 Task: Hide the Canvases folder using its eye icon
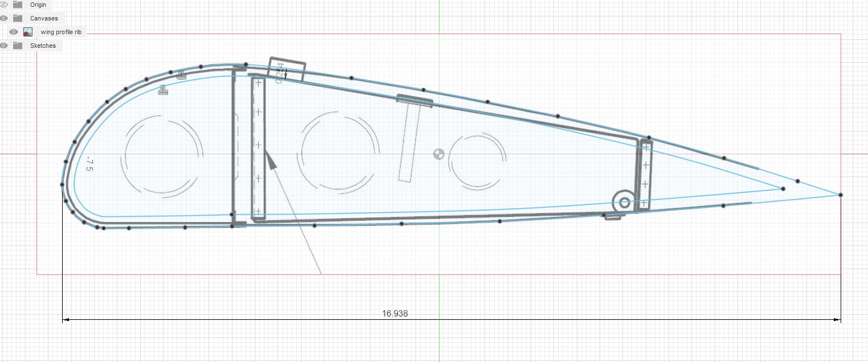3,18
